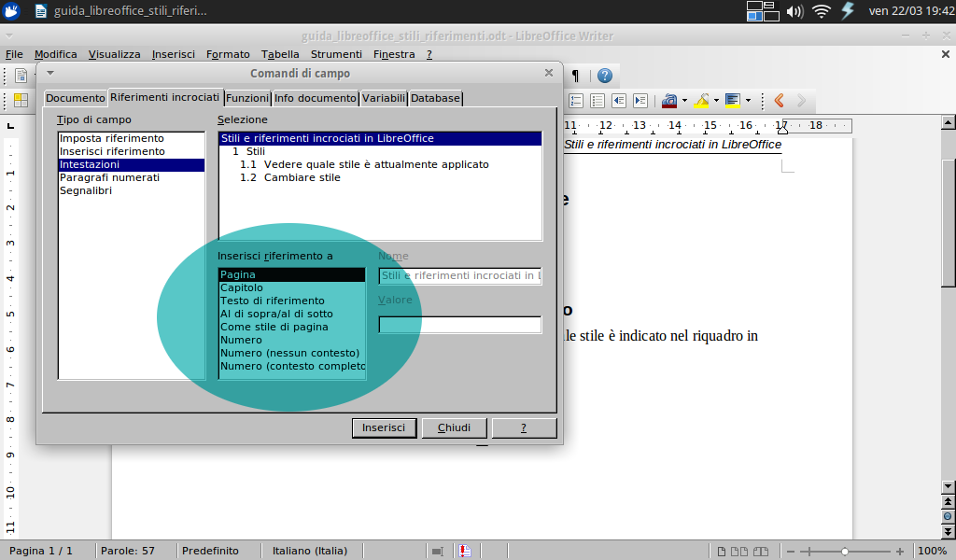956x560 pixels.
Task: Select 'Inserisci riferimento' field type
Action: tap(131, 151)
